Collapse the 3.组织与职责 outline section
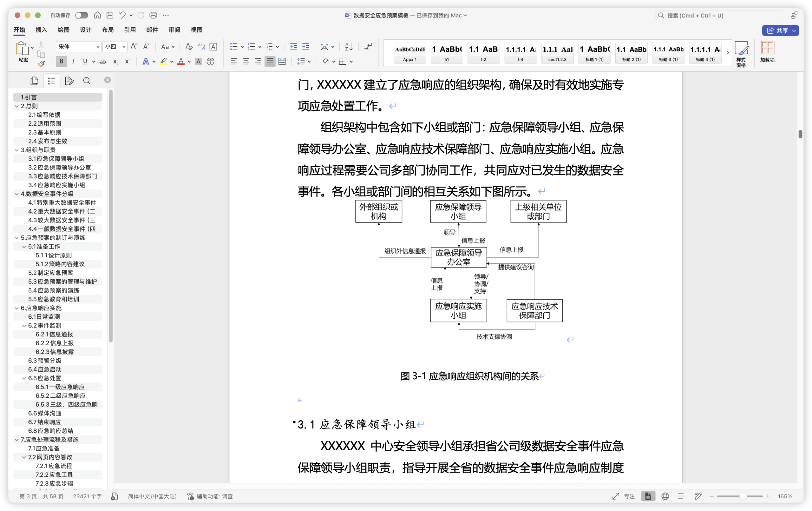Screen dimensions: 812x511 pyautogui.click(x=16, y=150)
